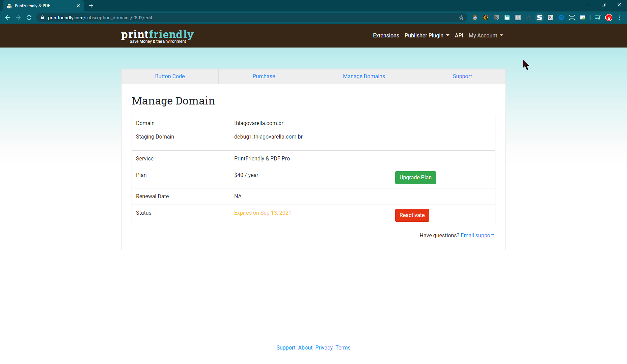This screenshot has height=364, width=627.
Task: Click the red Reactivate button
Action: (x=412, y=215)
